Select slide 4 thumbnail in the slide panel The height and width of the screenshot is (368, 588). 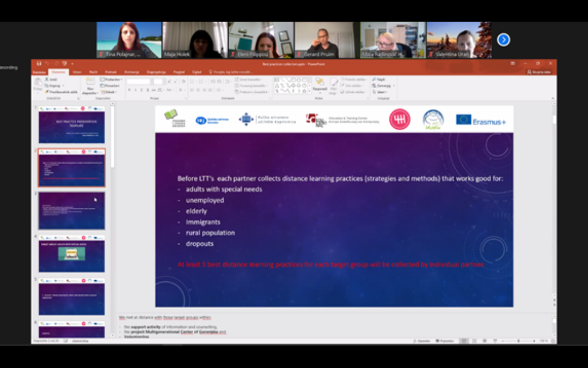(71, 254)
